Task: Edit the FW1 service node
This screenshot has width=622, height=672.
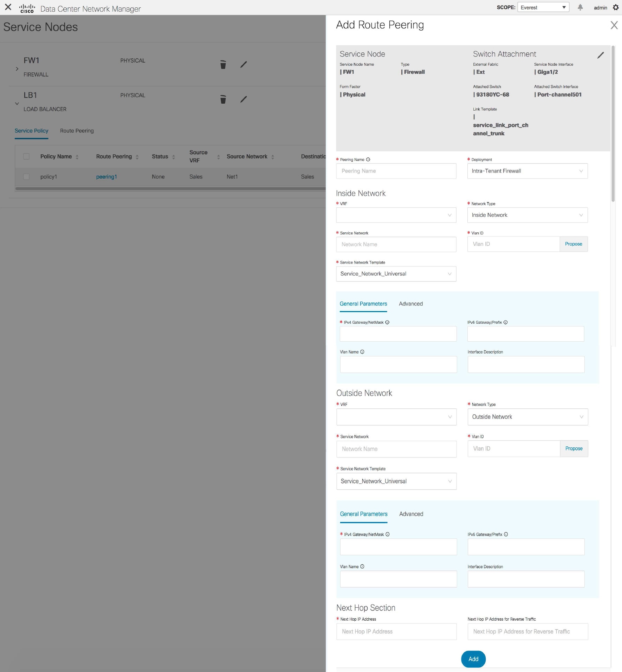Action: (244, 64)
